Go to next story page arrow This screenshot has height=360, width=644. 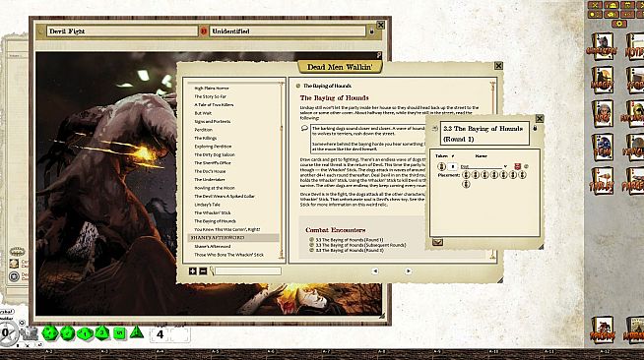coord(408,271)
